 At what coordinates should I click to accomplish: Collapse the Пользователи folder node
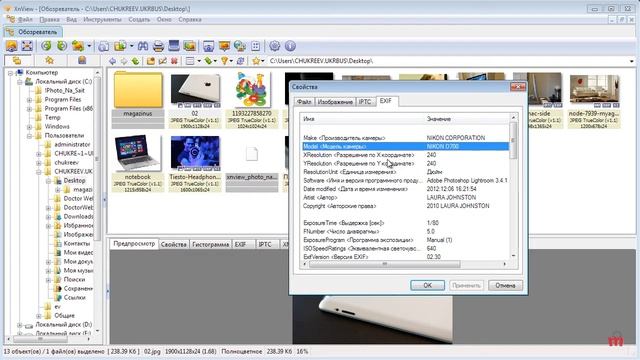coord(29,136)
